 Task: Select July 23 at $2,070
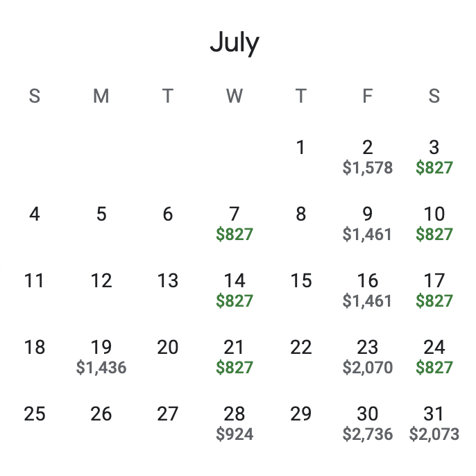click(367, 357)
